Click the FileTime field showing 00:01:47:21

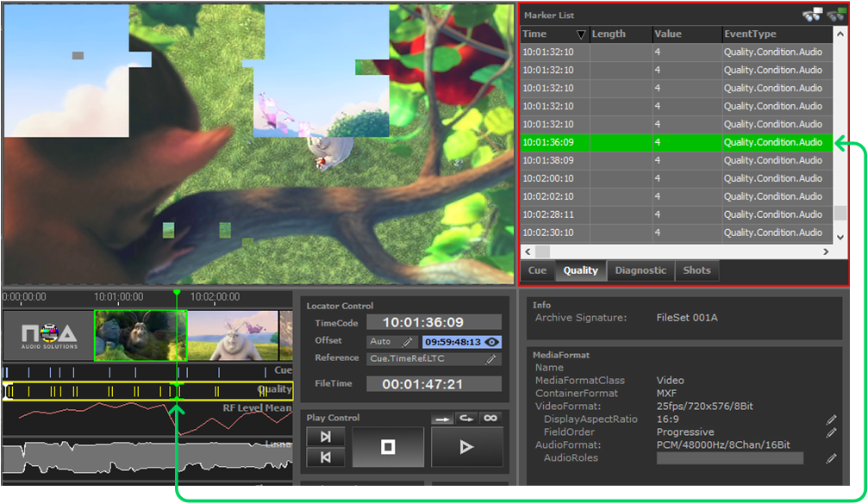[434, 384]
